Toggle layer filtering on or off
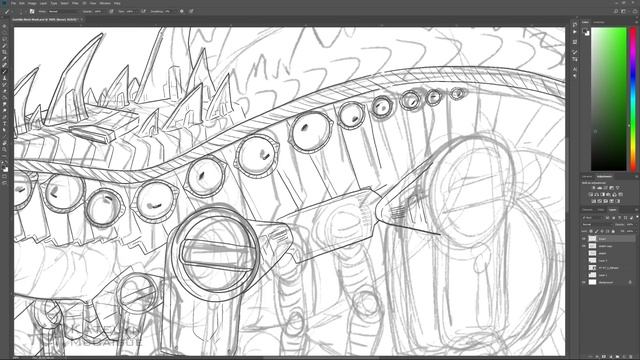 (x=637, y=217)
